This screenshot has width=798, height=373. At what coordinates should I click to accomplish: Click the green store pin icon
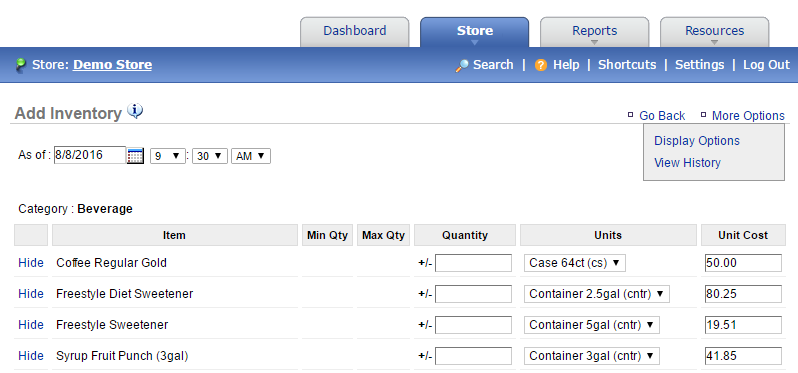21,65
